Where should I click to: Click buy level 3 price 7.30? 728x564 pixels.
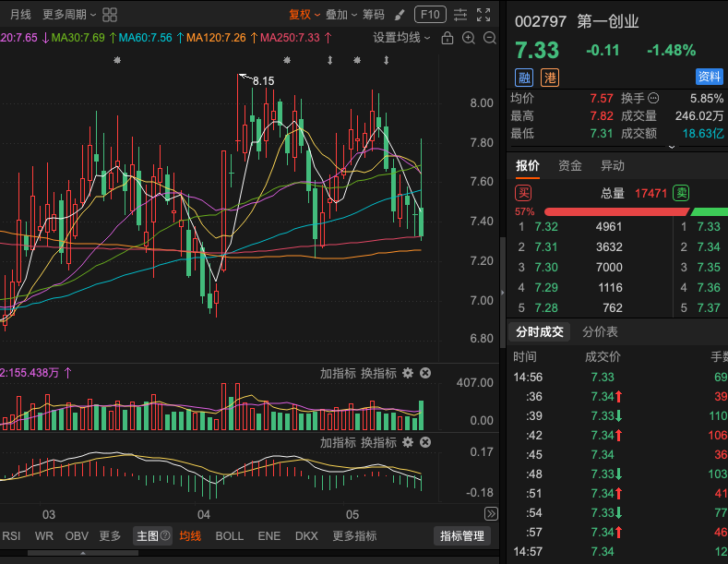click(546, 267)
